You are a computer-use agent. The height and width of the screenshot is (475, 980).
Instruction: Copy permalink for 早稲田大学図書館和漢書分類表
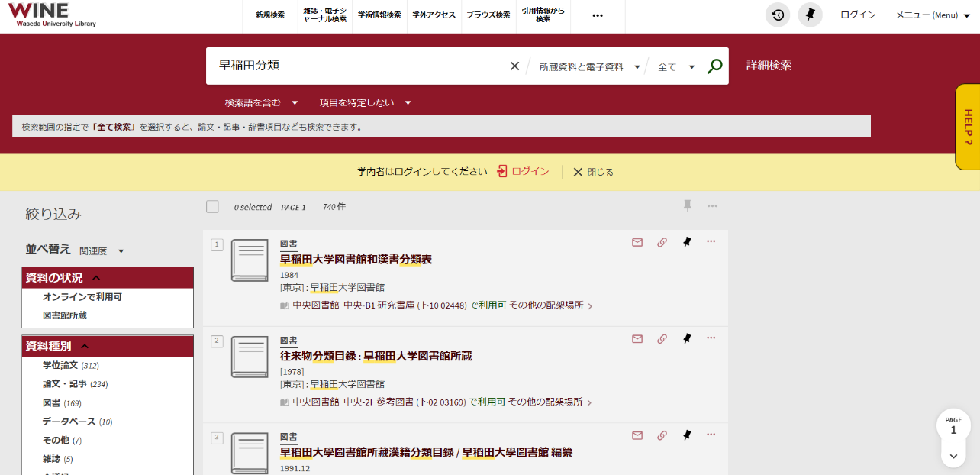pos(662,242)
